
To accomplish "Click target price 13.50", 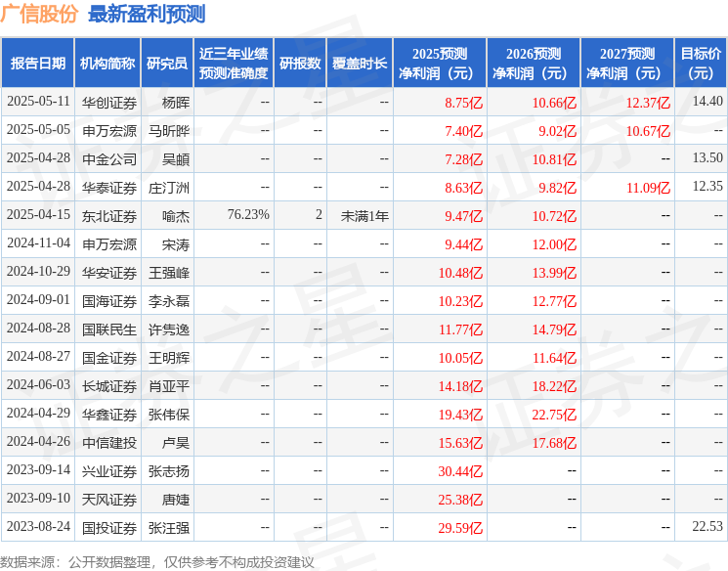I will point(707,157).
